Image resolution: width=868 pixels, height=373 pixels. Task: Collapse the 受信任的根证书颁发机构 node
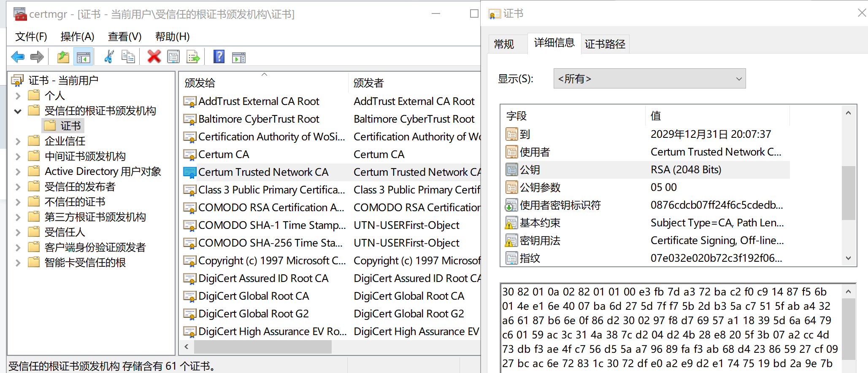18,111
